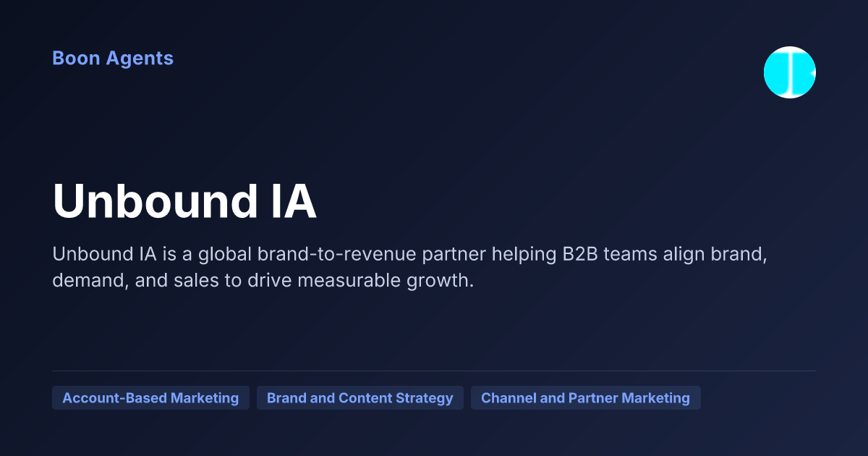
Task: Select the Brand and Content Strategy tag
Action: (360, 398)
